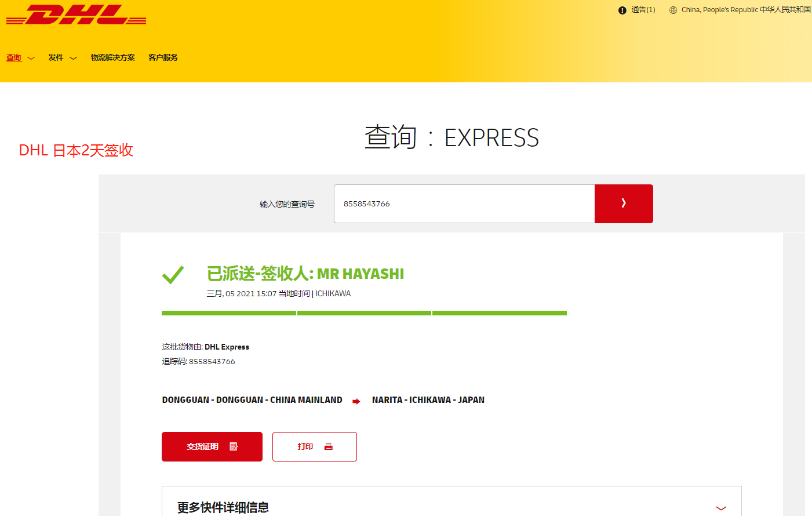Click the notification alert icon
Image resolution: width=812 pixels, height=516 pixels.
point(622,10)
